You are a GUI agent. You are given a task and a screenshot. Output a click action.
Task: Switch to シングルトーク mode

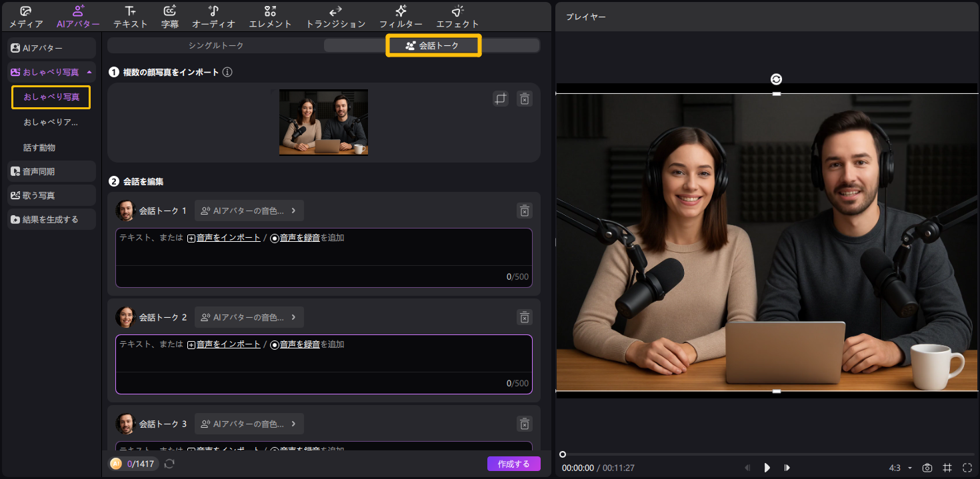click(216, 45)
